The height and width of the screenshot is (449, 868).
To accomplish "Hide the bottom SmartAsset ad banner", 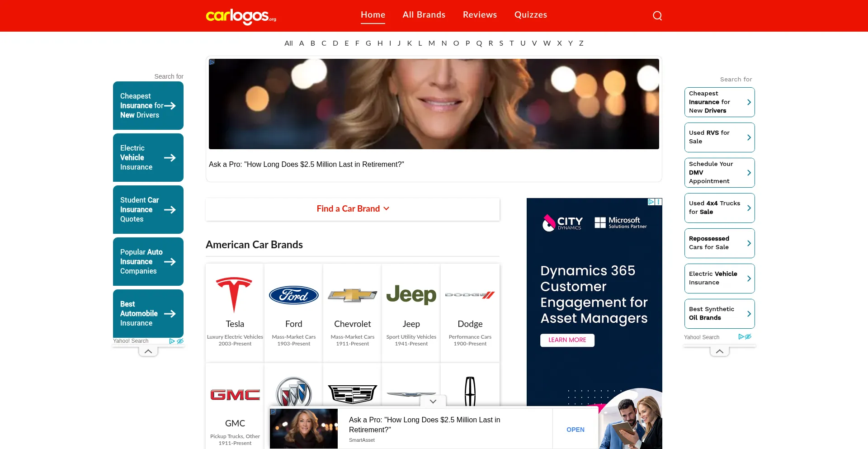I will [433, 402].
